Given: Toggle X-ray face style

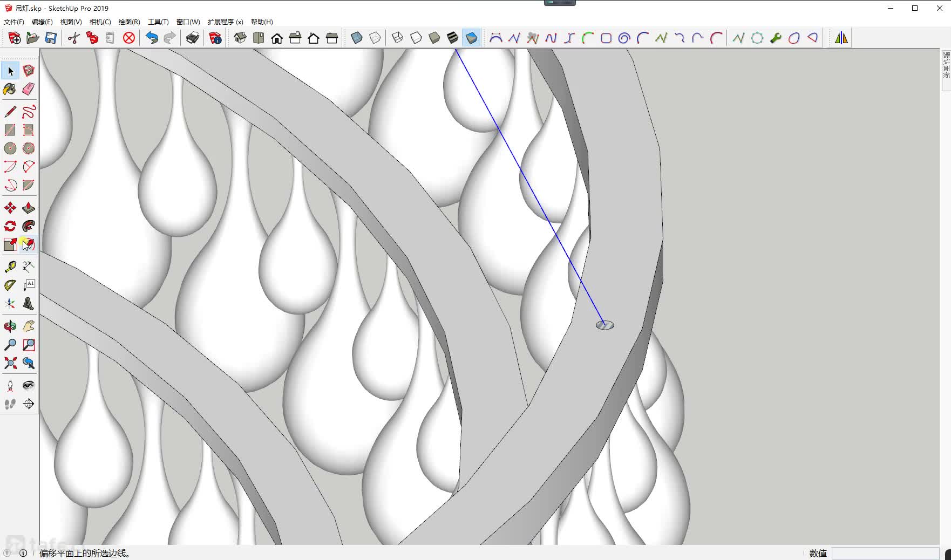Looking at the screenshot, I should pyautogui.click(x=357, y=38).
